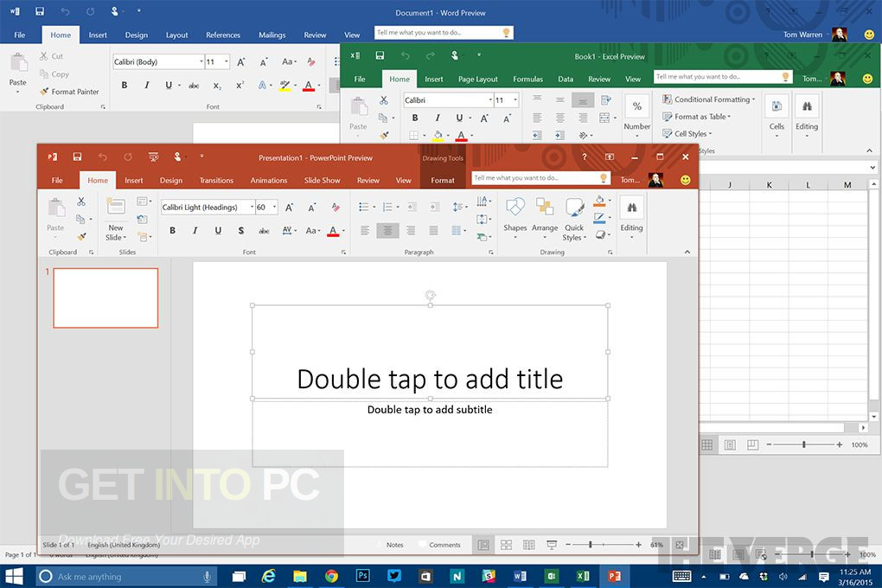The image size is (882, 588).
Task: Click Superscript icon in Word ribbon
Action: coord(240,86)
